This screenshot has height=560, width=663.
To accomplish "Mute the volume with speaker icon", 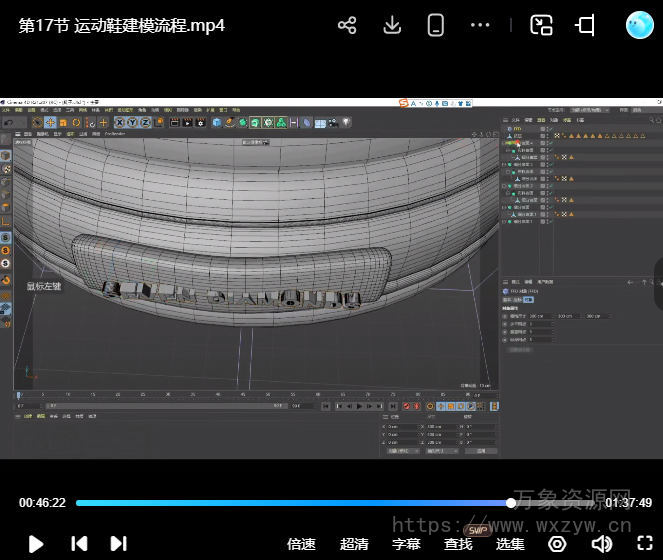I will pyautogui.click(x=601, y=544).
